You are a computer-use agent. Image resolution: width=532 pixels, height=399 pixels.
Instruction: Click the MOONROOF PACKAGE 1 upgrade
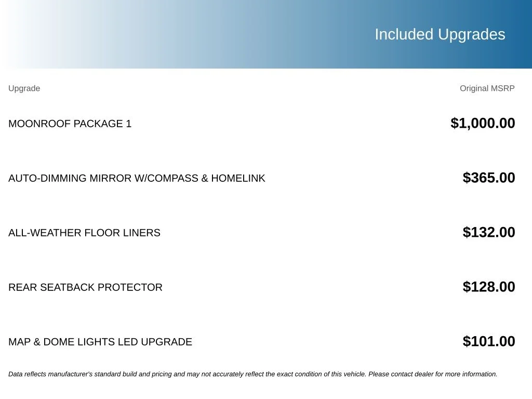[x=70, y=124]
